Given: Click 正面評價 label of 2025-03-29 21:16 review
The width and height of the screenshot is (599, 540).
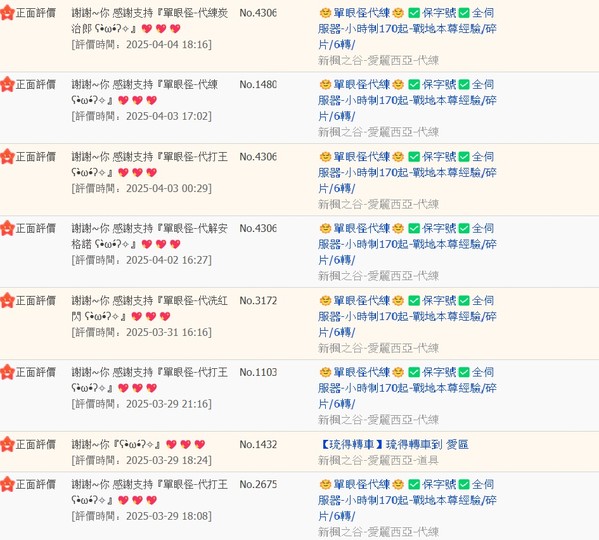Looking at the screenshot, I should tap(36, 372).
